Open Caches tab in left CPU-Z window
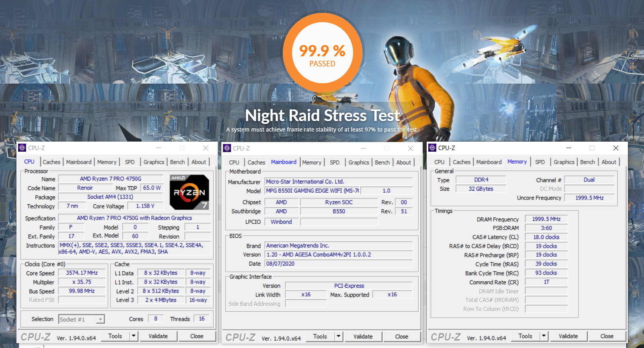 [51, 162]
